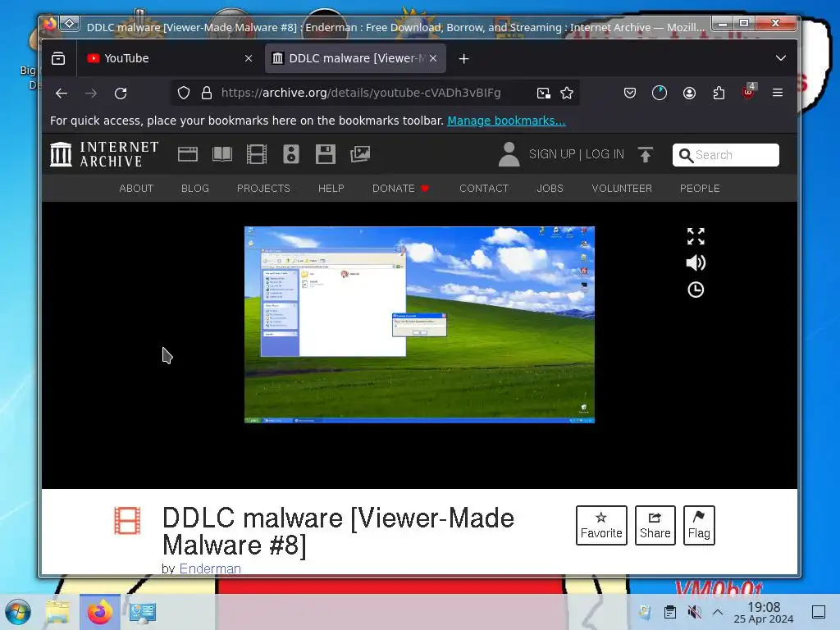Open the playback speed clock icon
The height and width of the screenshot is (630, 840).
point(696,290)
